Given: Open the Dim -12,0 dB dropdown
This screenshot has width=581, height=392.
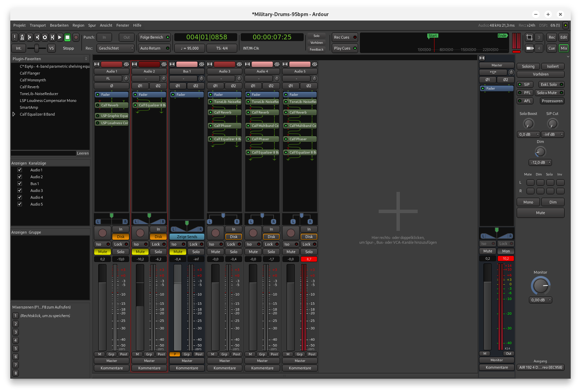Looking at the screenshot, I should (x=540, y=162).
